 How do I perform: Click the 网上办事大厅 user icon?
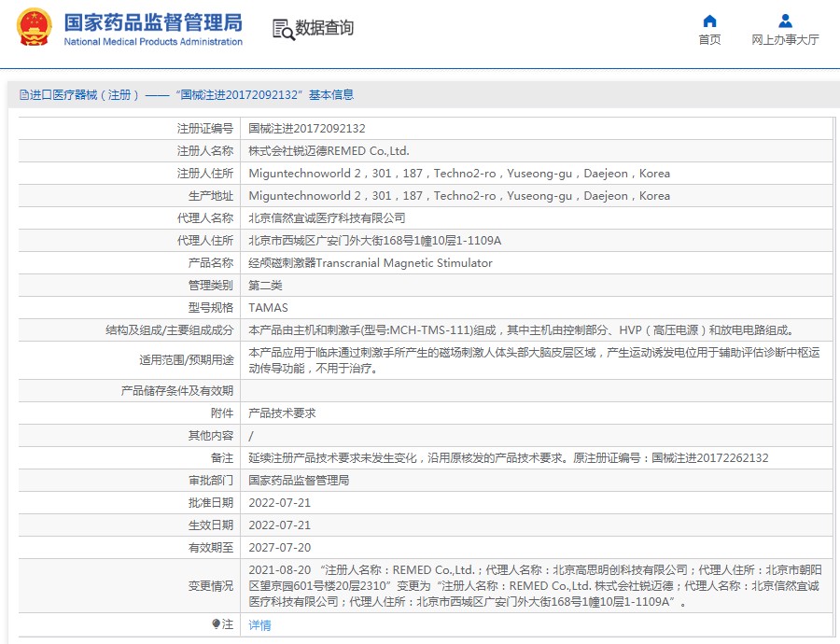point(785,21)
